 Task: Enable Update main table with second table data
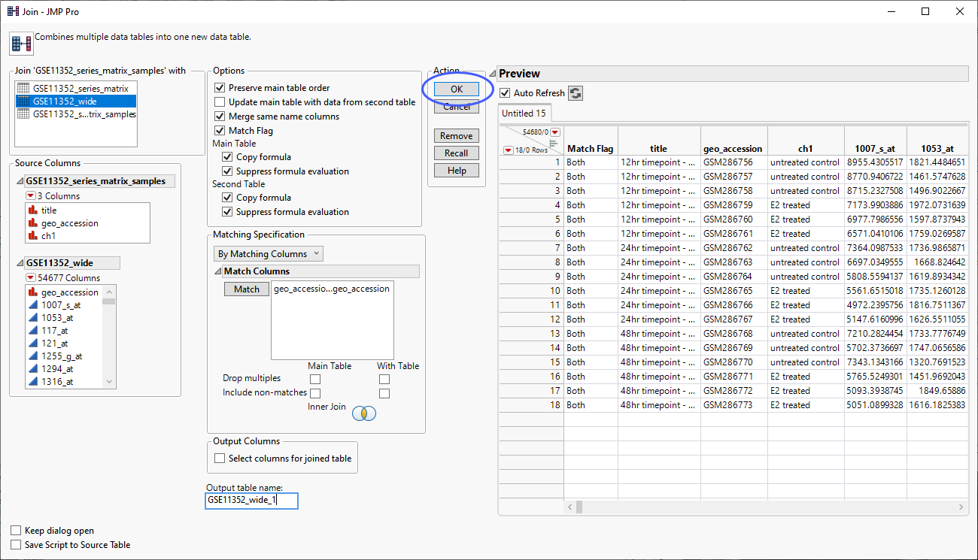click(x=220, y=102)
